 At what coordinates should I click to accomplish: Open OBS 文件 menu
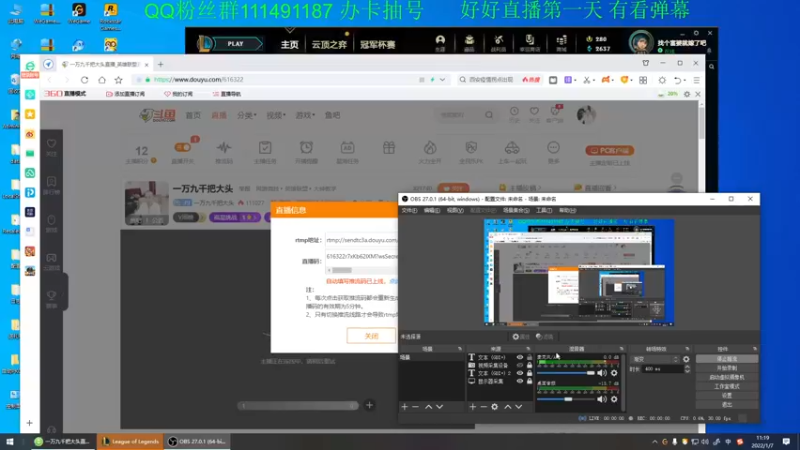(409, 210)
